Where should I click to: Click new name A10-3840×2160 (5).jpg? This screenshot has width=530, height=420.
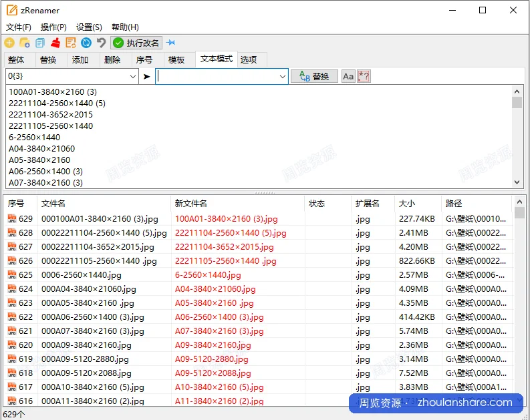click(219, 387)
